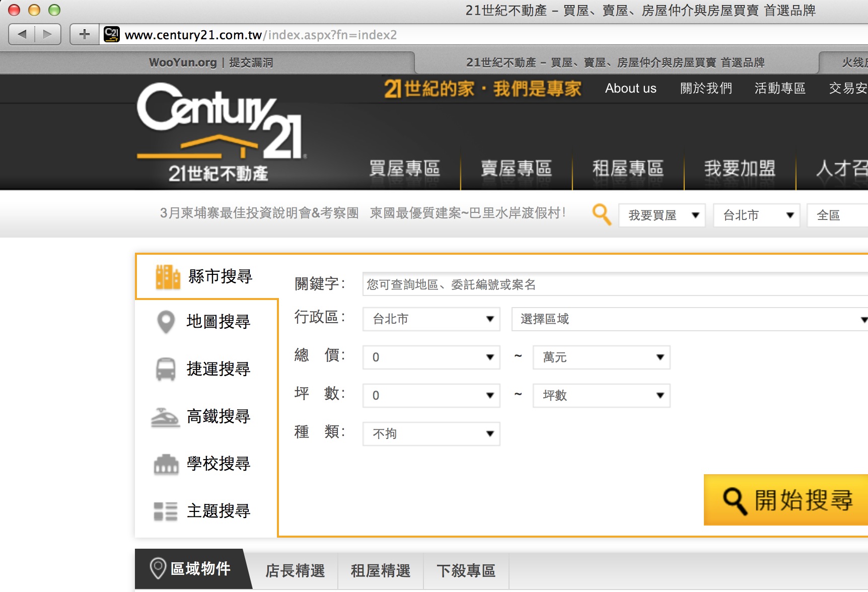Screen dimensions: 868x592
Task: Expand the 行政區 city dropdown showing 台北市
Action: [431, 319]
